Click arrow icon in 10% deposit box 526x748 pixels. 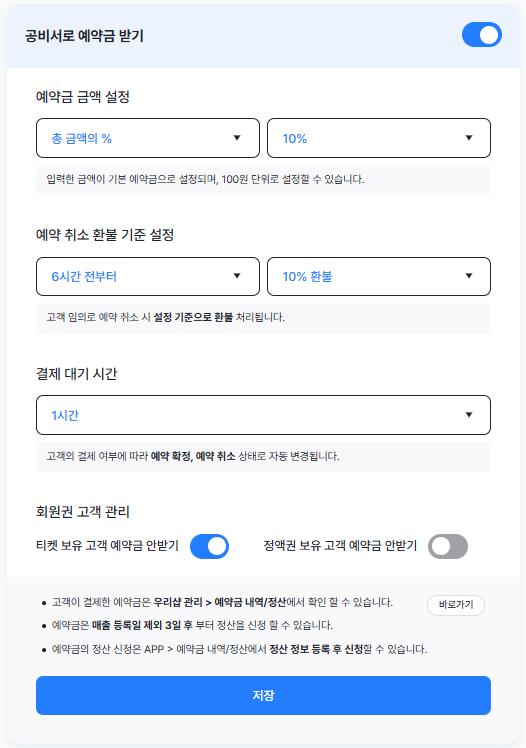(x=469, y=138)
